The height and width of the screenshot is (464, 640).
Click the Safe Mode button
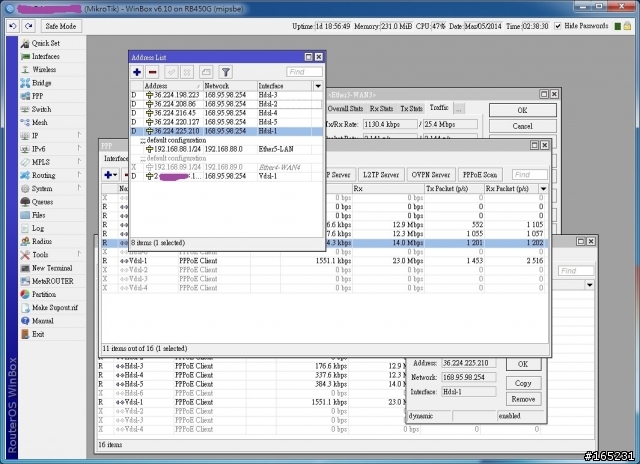(61, 26)
